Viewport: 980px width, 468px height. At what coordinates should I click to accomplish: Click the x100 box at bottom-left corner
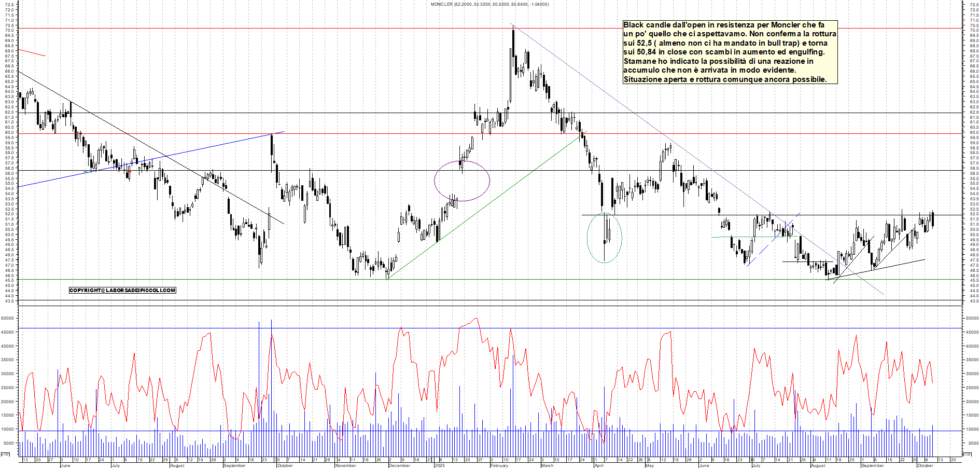pos(5,455)
